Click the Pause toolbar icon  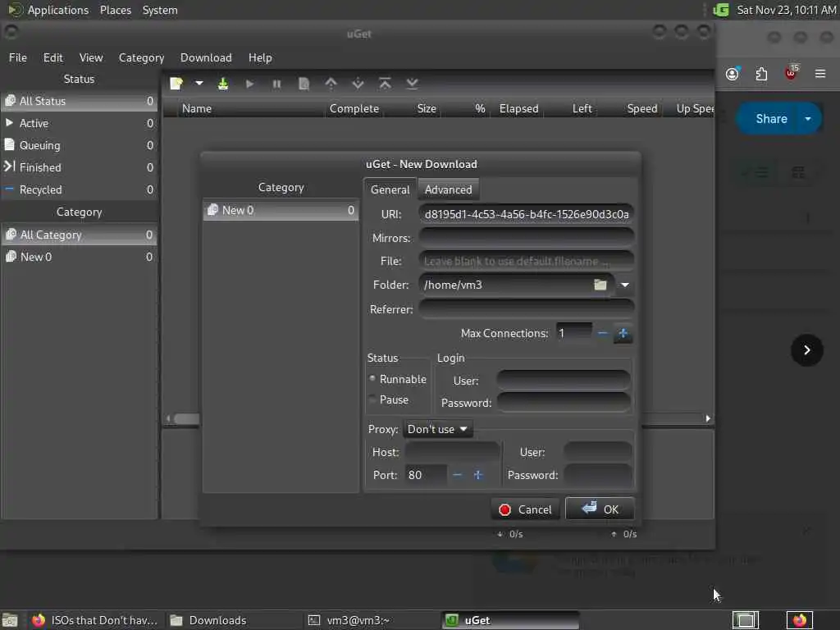[276, 84]
